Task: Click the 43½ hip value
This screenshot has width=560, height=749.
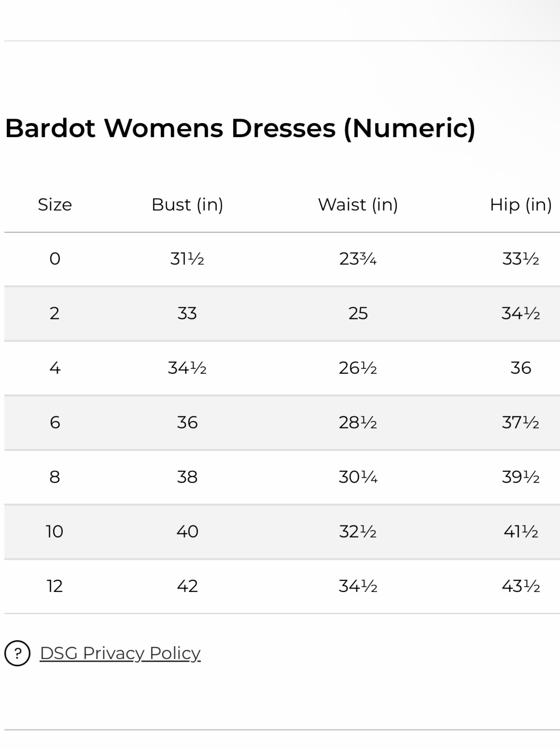Action: [x=521, y=586]
